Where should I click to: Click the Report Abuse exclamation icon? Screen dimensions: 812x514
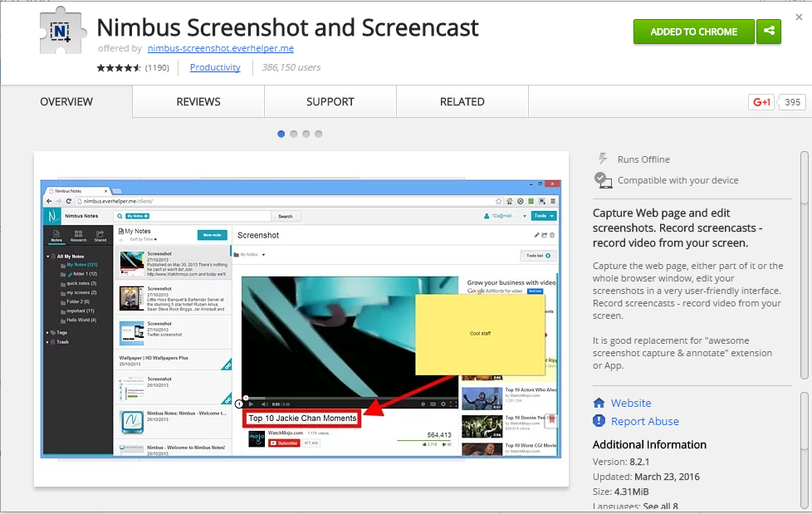click(x=598, y=421)
